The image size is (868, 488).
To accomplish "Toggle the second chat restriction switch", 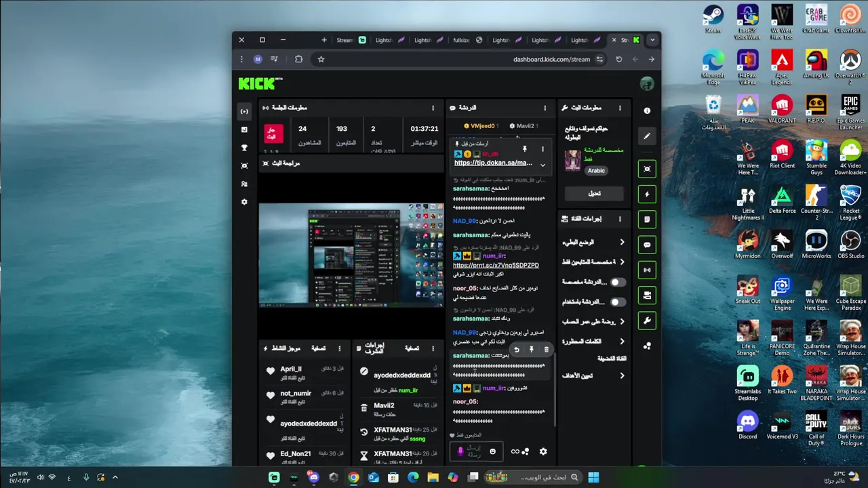I will 617,302.
